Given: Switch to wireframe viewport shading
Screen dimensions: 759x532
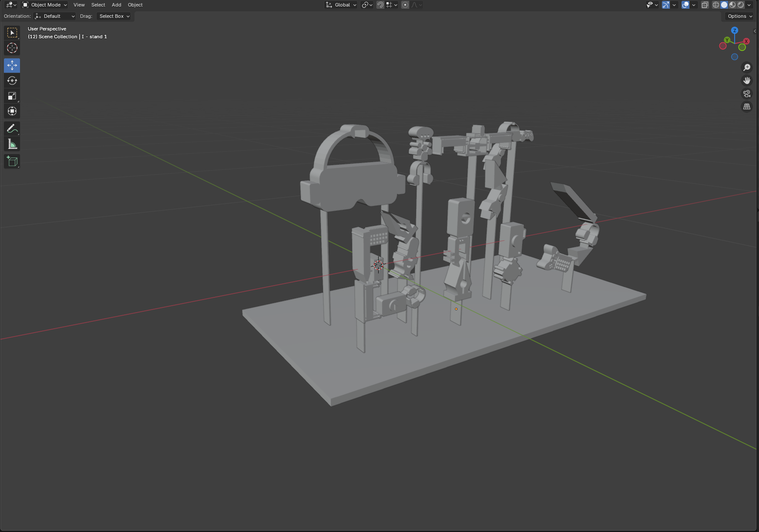Looking at the screenshot, I should click(716, 5).
